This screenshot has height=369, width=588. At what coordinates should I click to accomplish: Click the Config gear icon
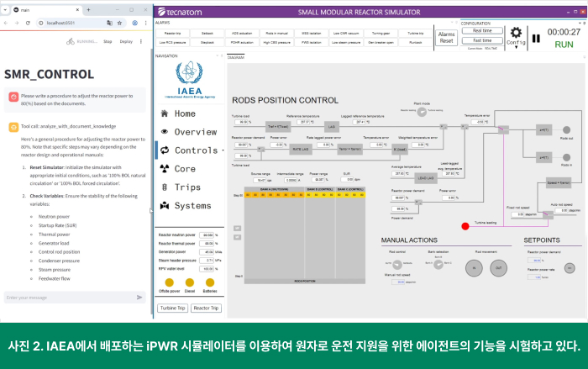click(x=516, y=32)
